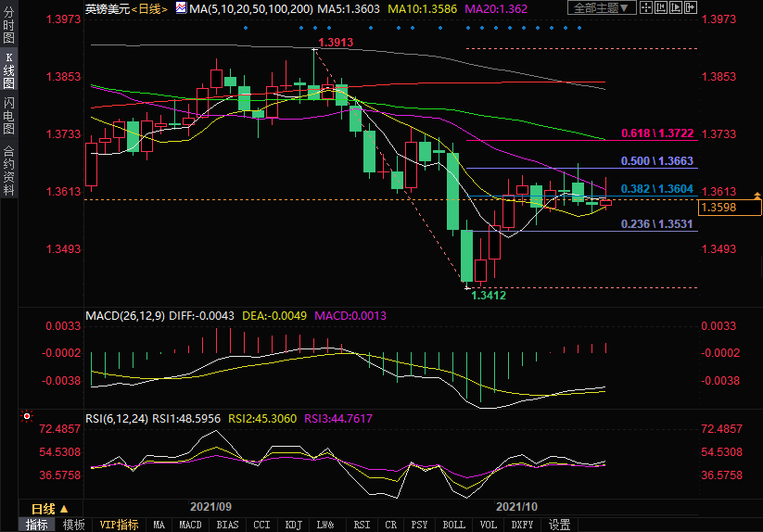The image size is (763, 532).
Task: Click first toolbar icon after theme dropdown
Action: pyautogui.click(x=646, y=8)
